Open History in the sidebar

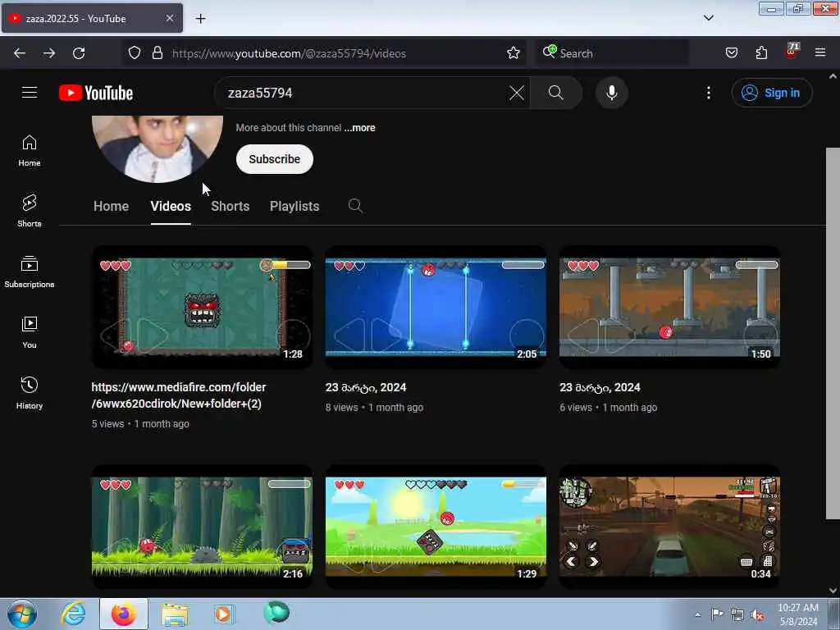[30, 393]
